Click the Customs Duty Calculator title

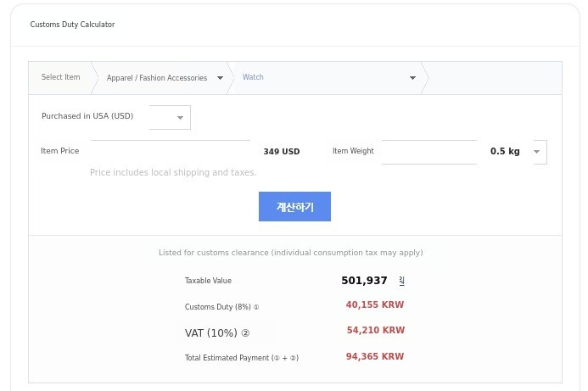tap(72, 25)
